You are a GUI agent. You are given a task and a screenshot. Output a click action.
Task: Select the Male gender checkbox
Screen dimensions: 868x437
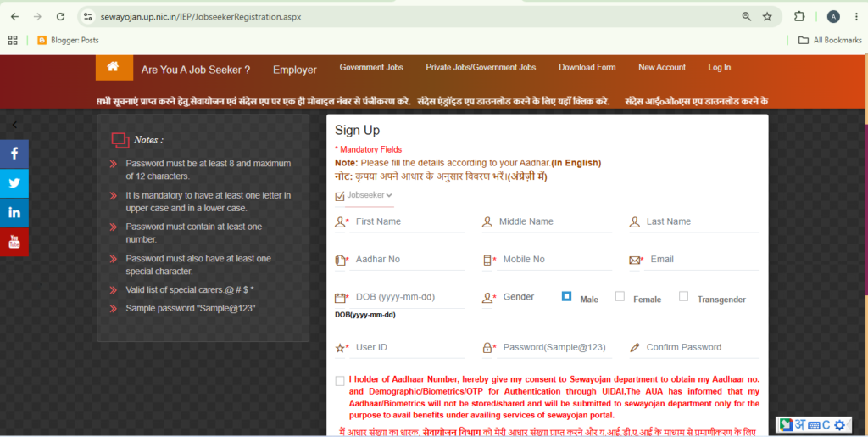tap(566, 296)
